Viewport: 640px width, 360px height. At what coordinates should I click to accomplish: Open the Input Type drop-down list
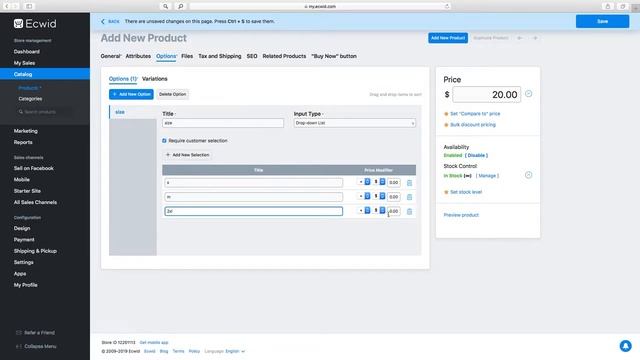(x=355, y=123)
